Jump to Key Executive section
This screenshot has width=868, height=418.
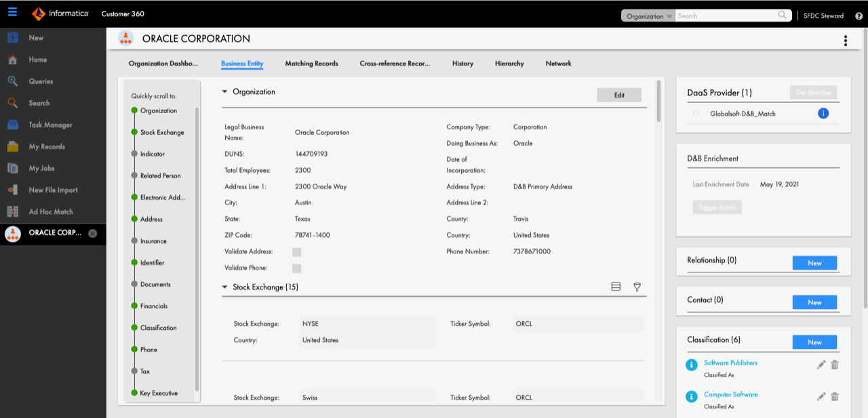[x=159, y=393]
